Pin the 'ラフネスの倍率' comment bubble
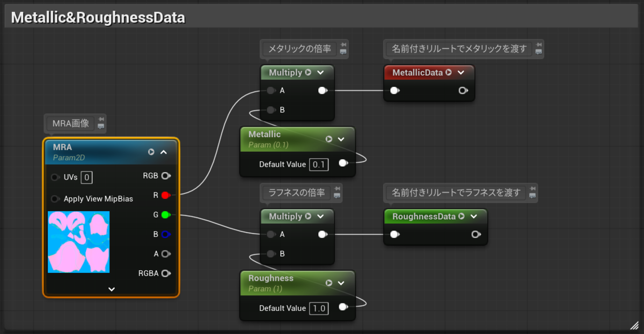 click(336, 189)
